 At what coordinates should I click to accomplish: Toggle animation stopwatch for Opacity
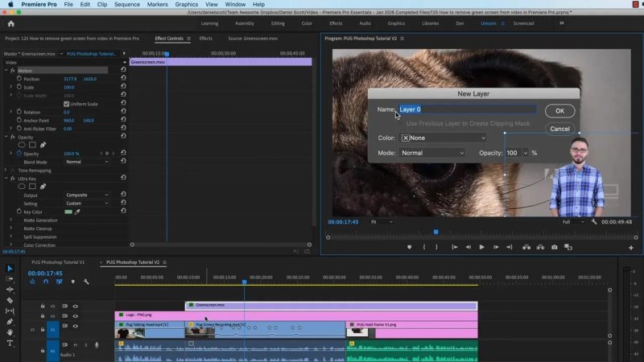coord(19,154)
